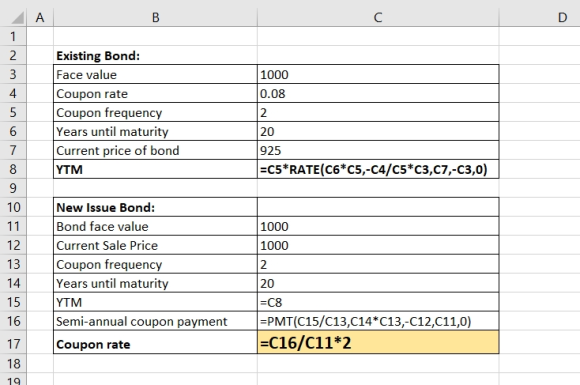Select row 17 header

point(13,344)
